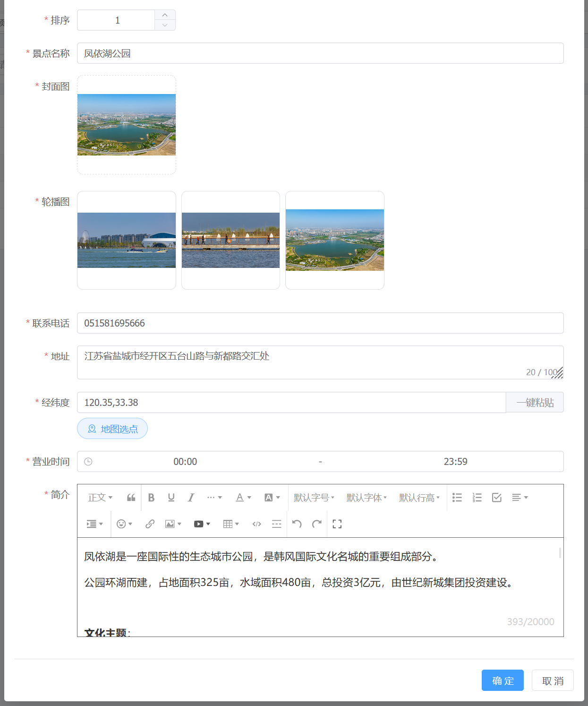588x706 pixels.
Task: Open the emoji picker menu
Action: [x=124, y=524]
